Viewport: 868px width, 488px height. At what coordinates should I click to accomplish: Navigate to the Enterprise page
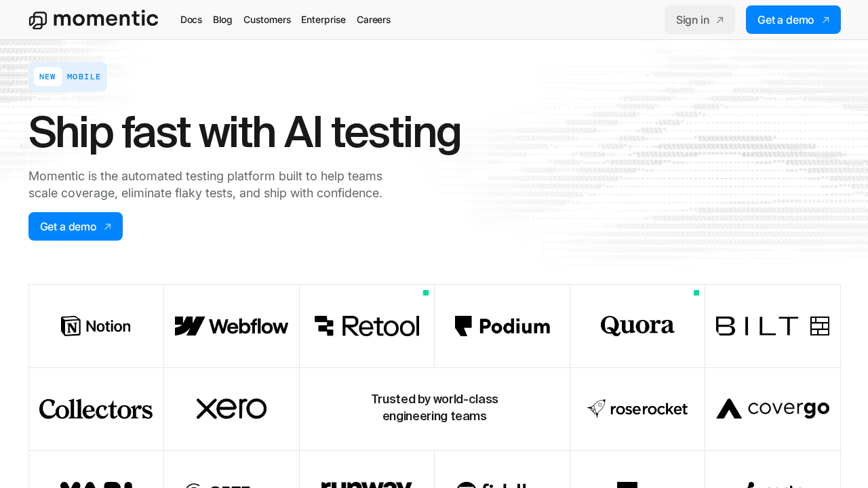pos(323,20)
